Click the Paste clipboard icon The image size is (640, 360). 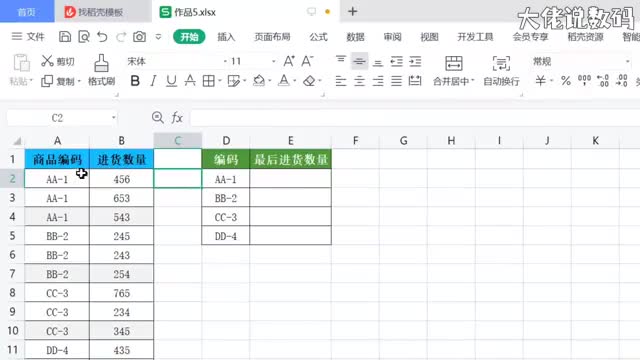tap(21, 63)
